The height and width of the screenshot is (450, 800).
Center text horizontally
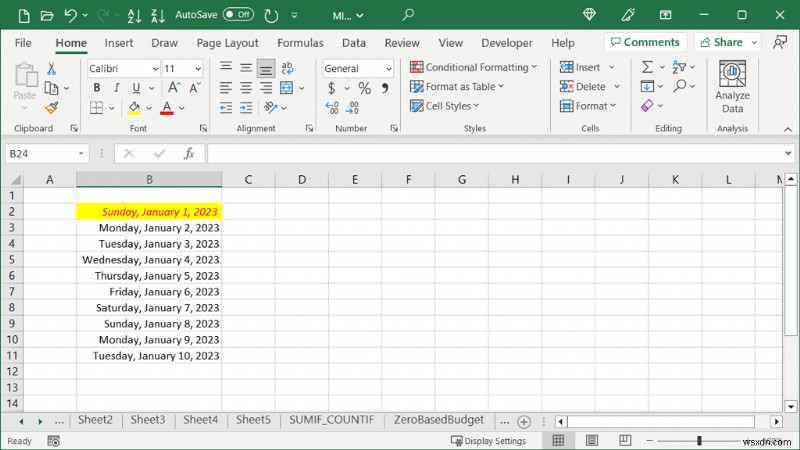[246, 88]
